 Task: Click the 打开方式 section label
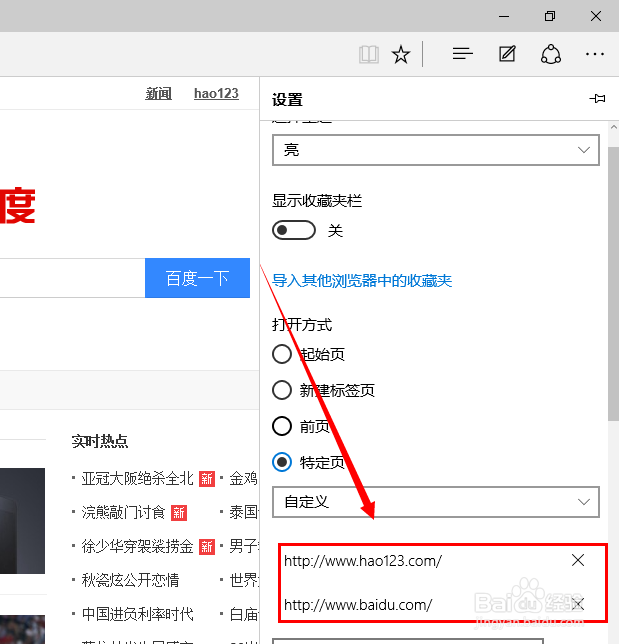point(302,325)
